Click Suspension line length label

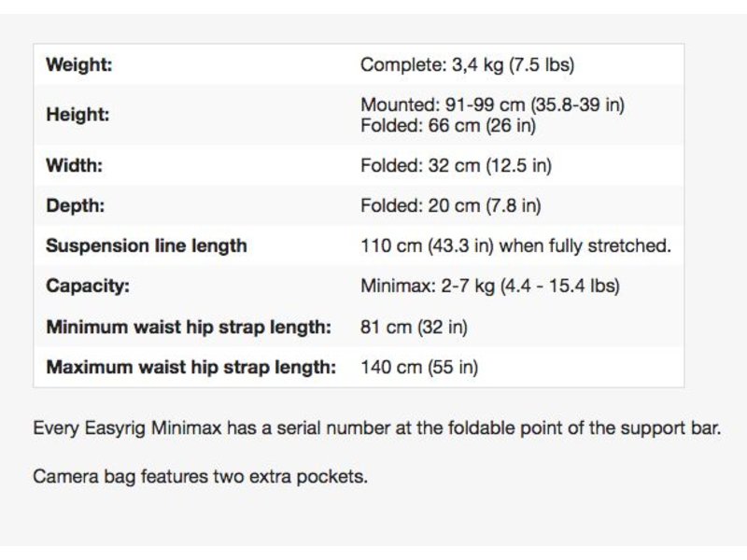click(147, 245)
